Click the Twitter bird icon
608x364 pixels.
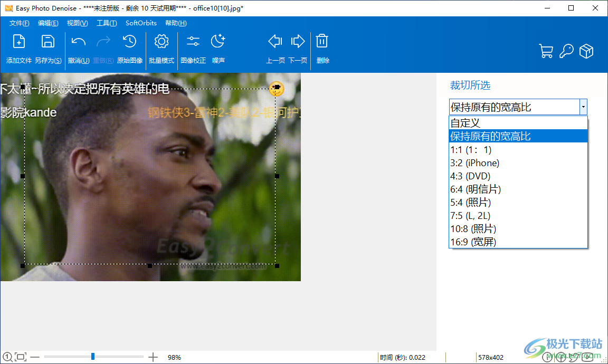[x=574, y=357]
